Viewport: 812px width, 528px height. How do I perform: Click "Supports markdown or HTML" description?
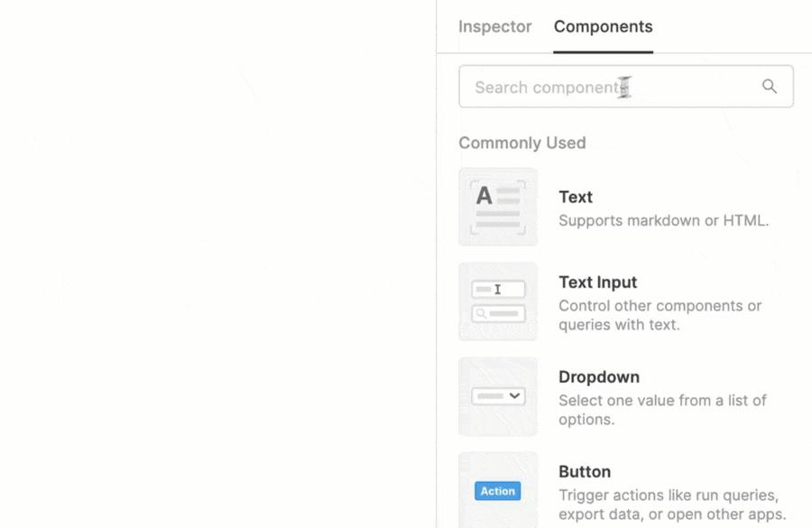pos(663,220)
